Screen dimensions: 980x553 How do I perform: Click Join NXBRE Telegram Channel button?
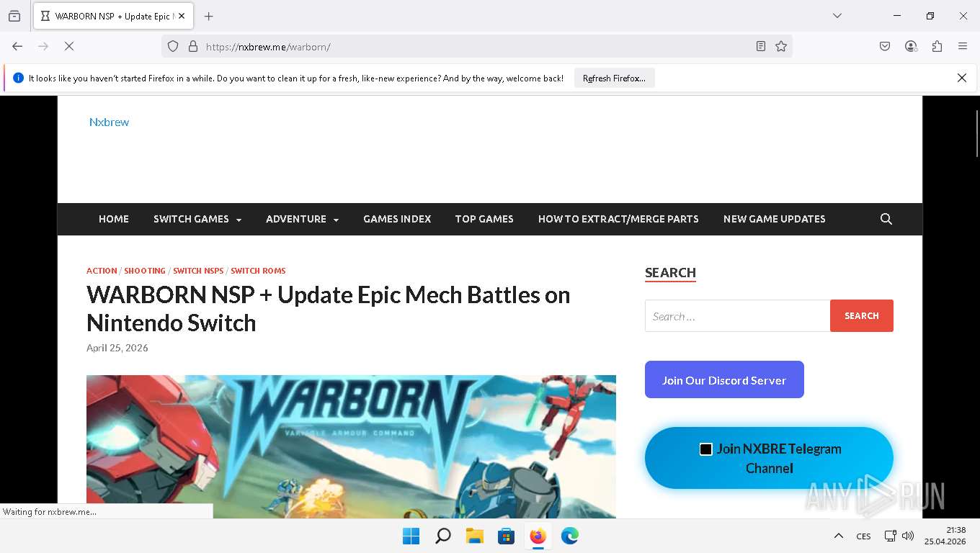pos(769,458)
